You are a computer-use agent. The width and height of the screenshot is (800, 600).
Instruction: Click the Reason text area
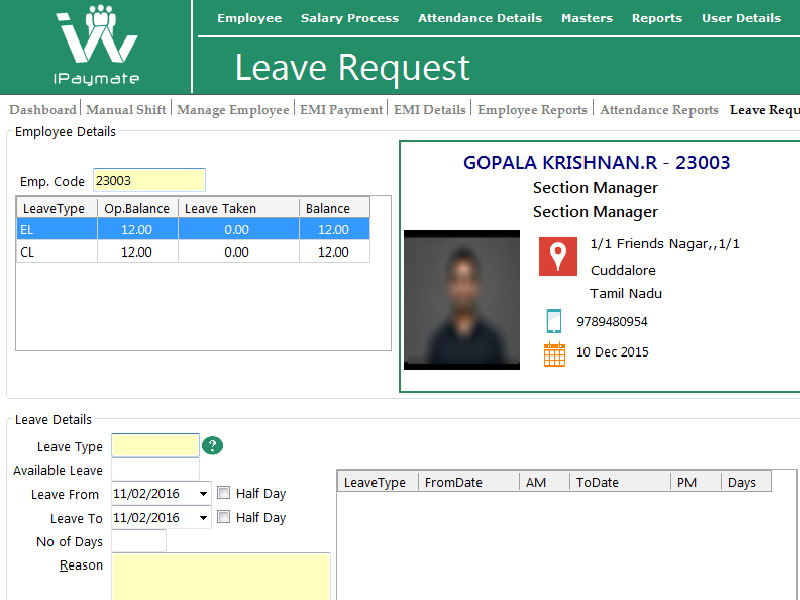coord(221,576)
